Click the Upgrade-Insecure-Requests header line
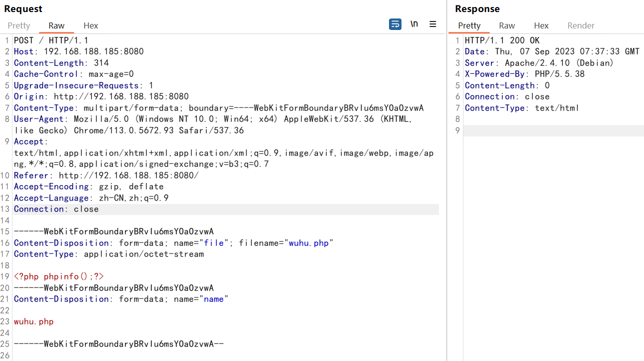The width and height of the screenshot is (644, 361). [84, 85]
